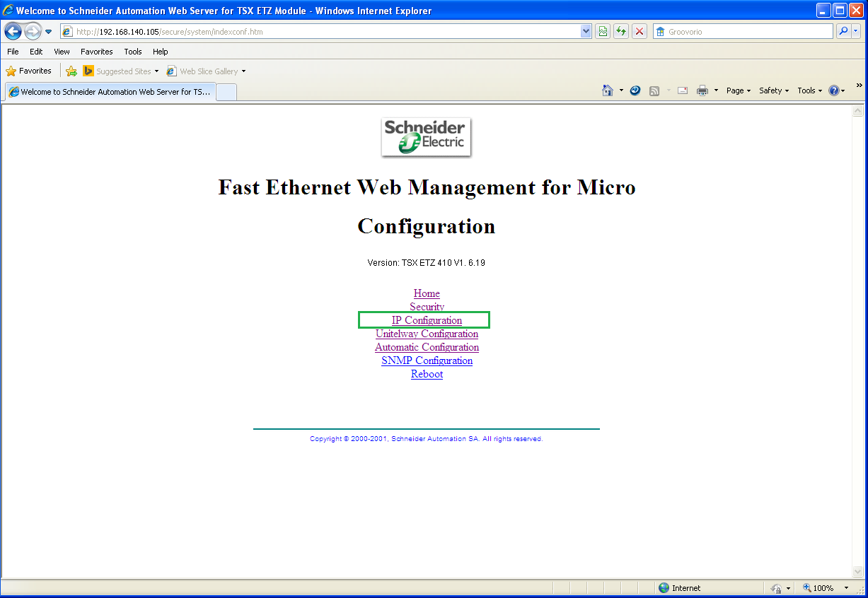
Task: Open the View menu
Action: tap(62, 52)
